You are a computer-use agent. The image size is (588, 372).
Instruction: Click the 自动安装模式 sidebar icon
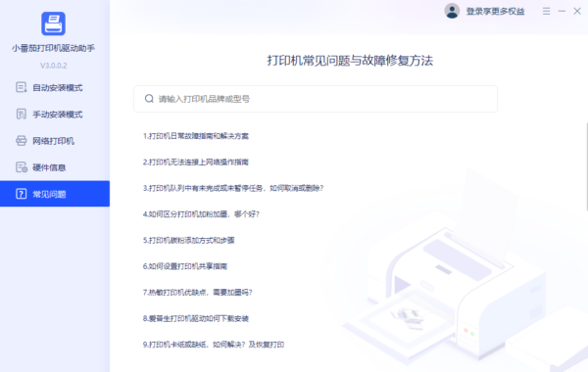[22, 87]
